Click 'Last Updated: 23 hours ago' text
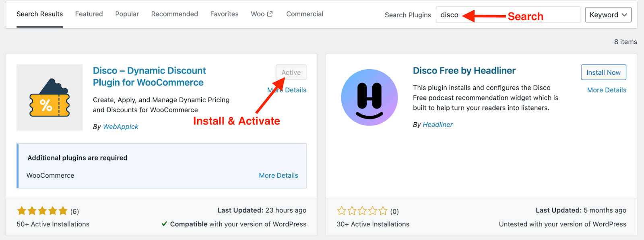644x240 pixels. 262,210
